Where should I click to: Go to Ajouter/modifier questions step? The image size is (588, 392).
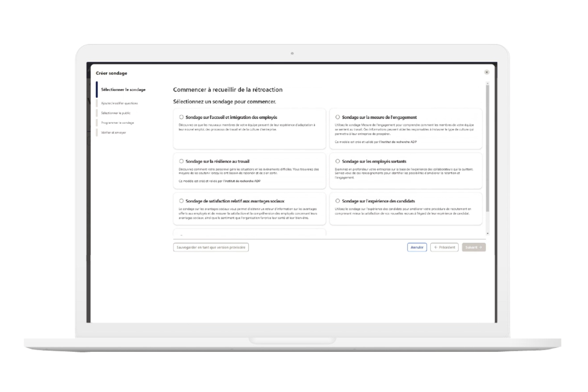119,103
